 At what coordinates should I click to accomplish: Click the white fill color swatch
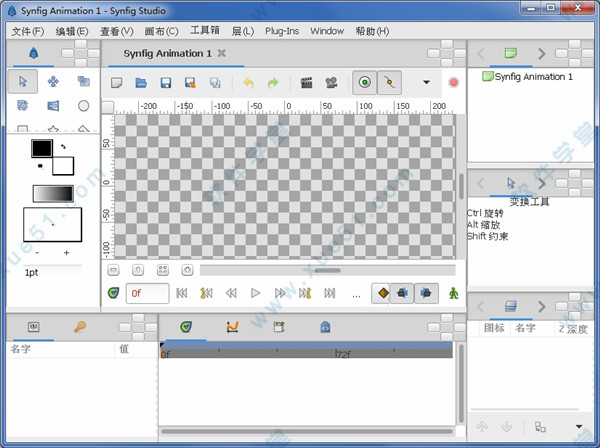63,166
